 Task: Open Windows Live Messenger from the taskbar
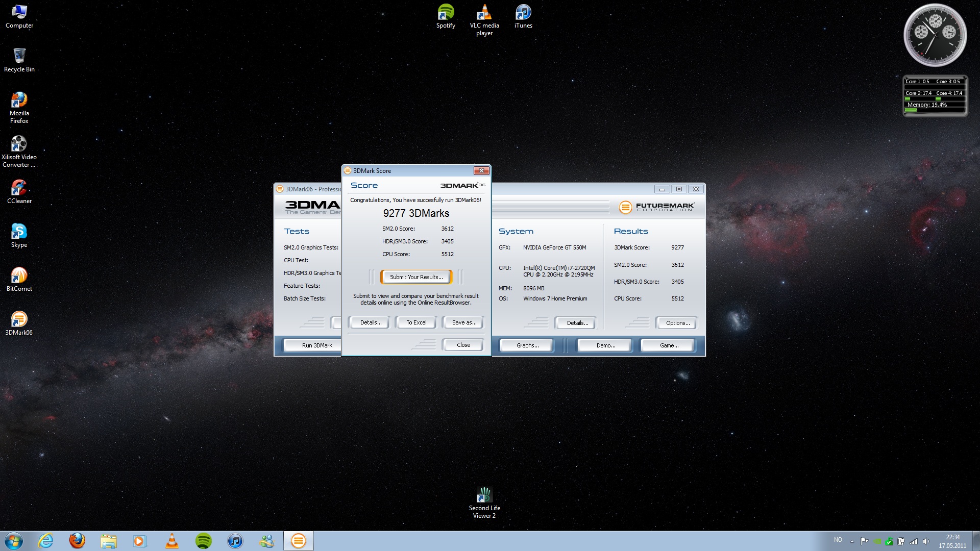pos(267,541)
